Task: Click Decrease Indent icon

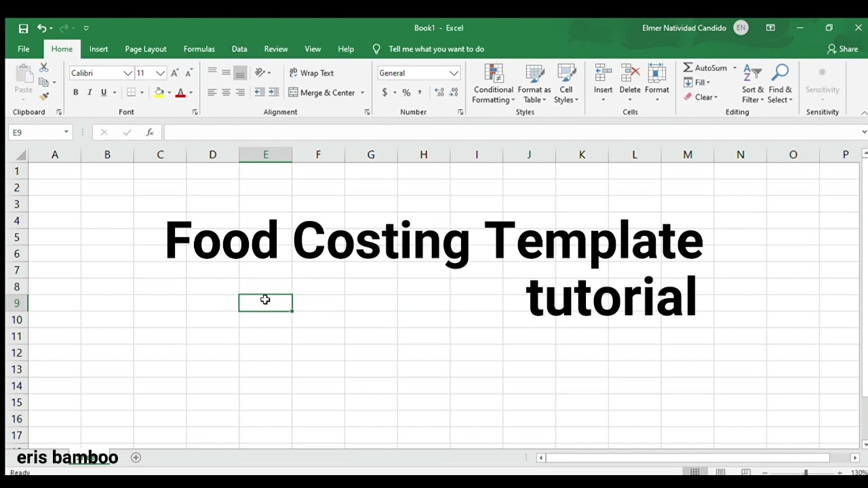Action: [260, 92]
